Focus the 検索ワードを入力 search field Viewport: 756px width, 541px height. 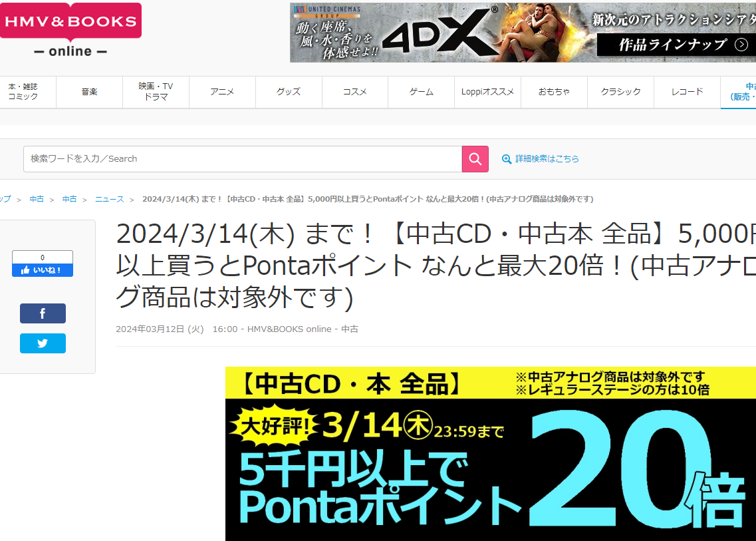pos(243,159)
